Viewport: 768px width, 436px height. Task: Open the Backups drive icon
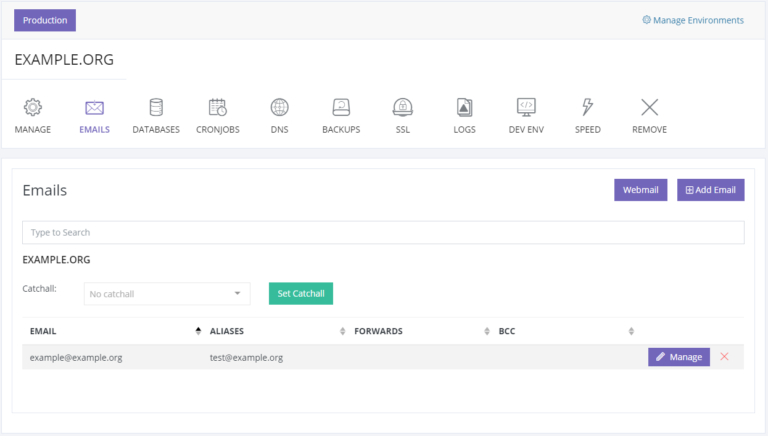point(341,107)
